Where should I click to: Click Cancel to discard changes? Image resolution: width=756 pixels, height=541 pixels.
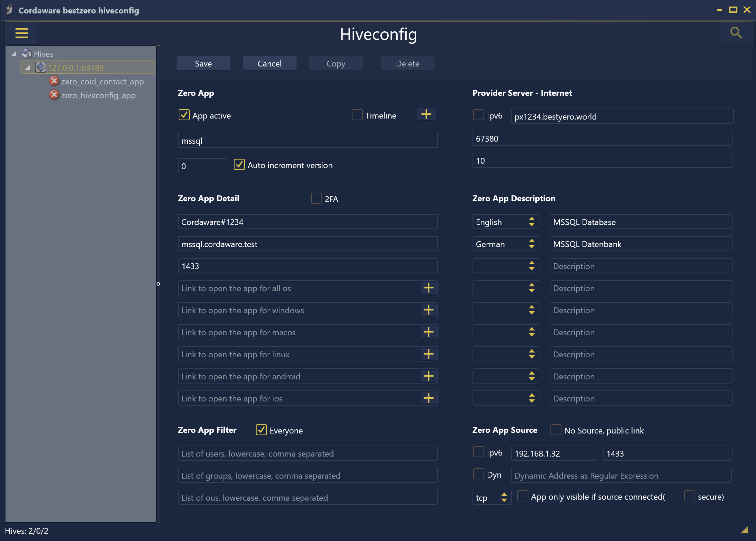[270, 63]
